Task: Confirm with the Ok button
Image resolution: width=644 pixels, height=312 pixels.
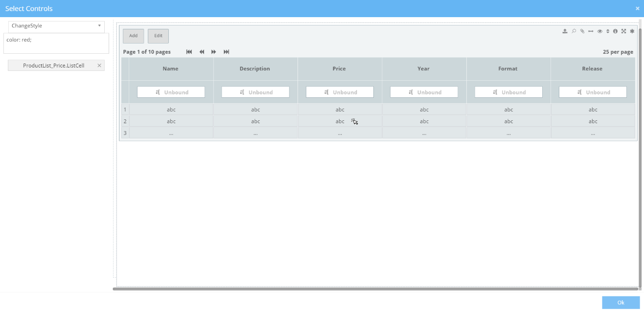Action: [x=621, y=303]
